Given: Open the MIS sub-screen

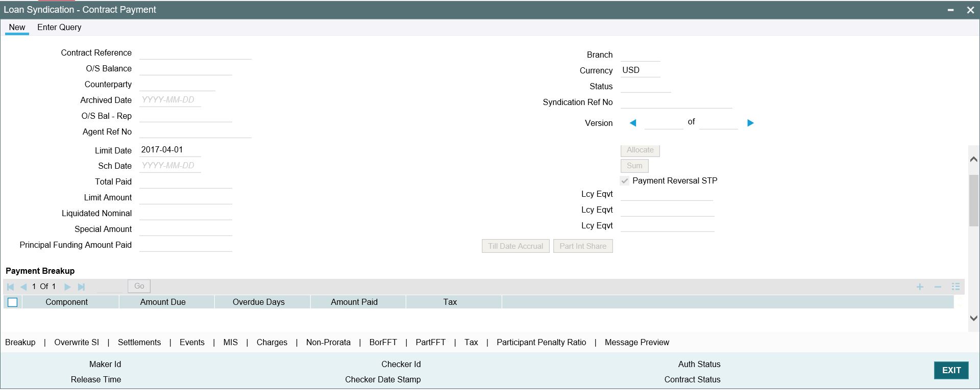Looking at the screenshot, I should pyautogui.click(x=231, y=343).
